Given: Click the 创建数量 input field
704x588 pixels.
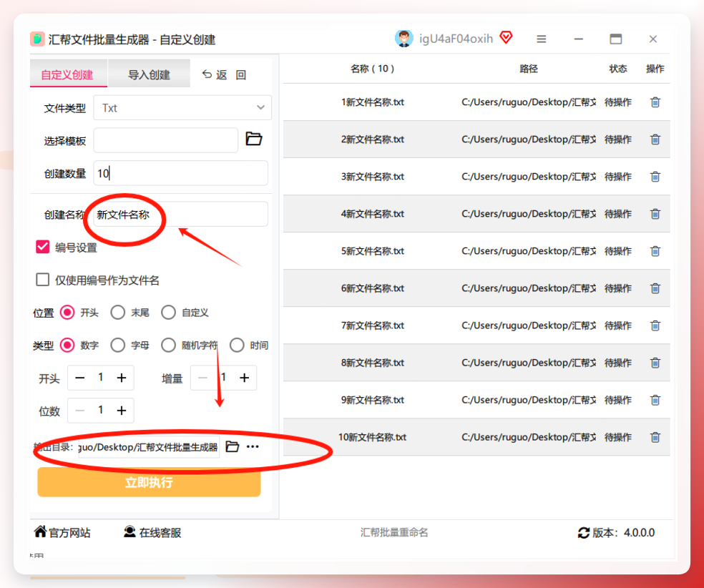Looking at the screenshot, I should point(180,173).
